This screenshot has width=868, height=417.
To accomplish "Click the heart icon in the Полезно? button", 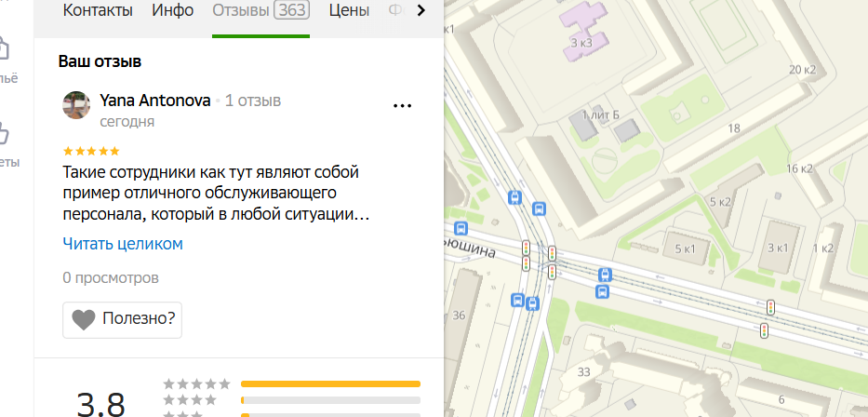I will (84, 320).
